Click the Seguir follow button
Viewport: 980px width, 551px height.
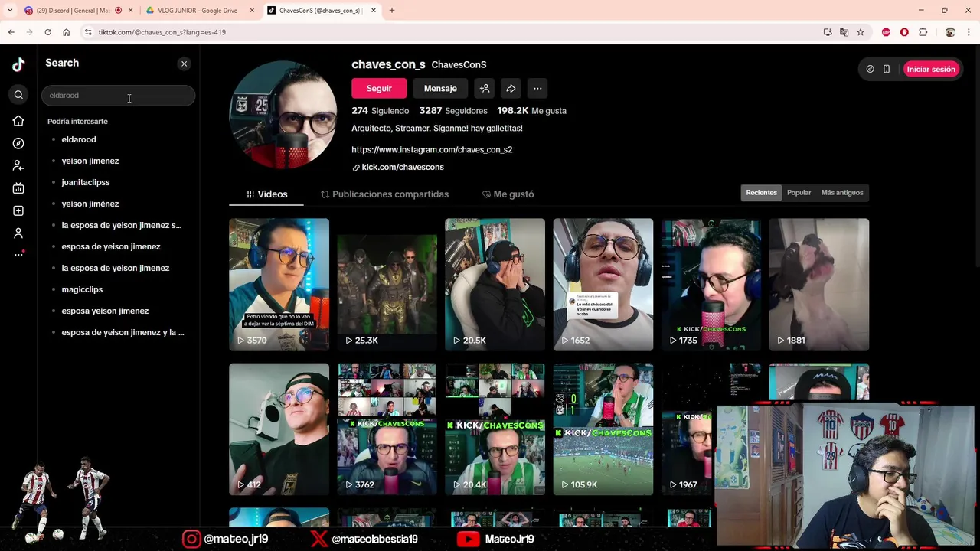pyautogui.click(x=379, y=88)
